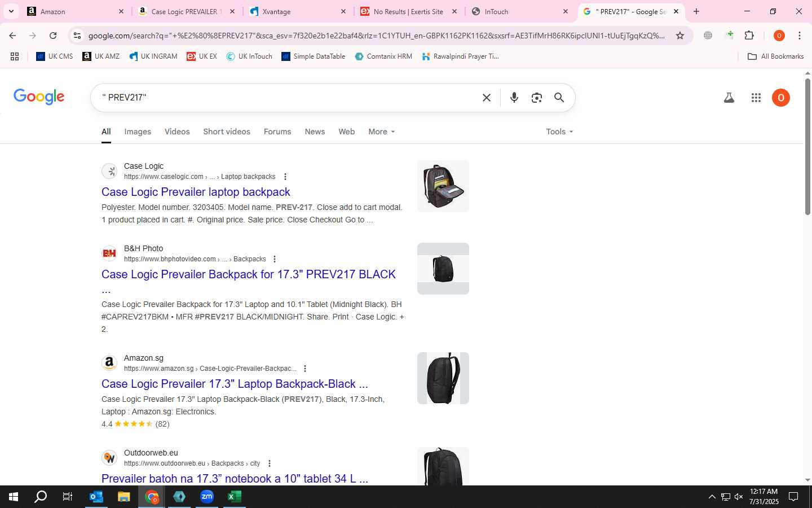Open UK INGRAM bookmark
The width and height of the screenshot is (812, 508).
click(153, 56)
